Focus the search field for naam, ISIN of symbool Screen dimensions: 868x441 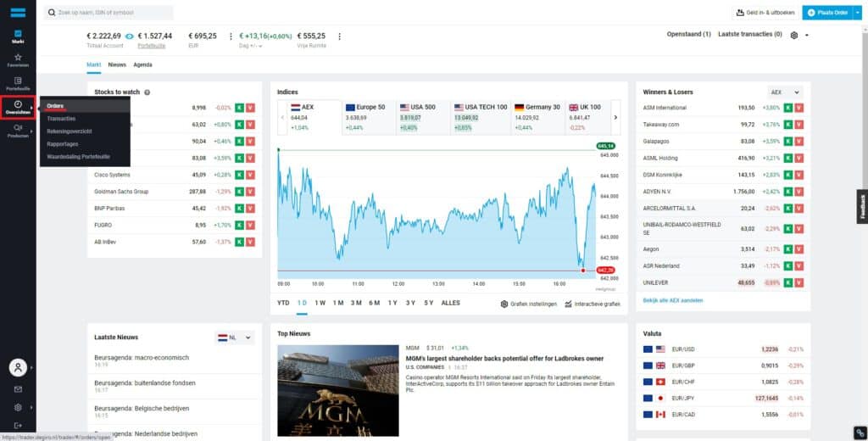[108, 12]
